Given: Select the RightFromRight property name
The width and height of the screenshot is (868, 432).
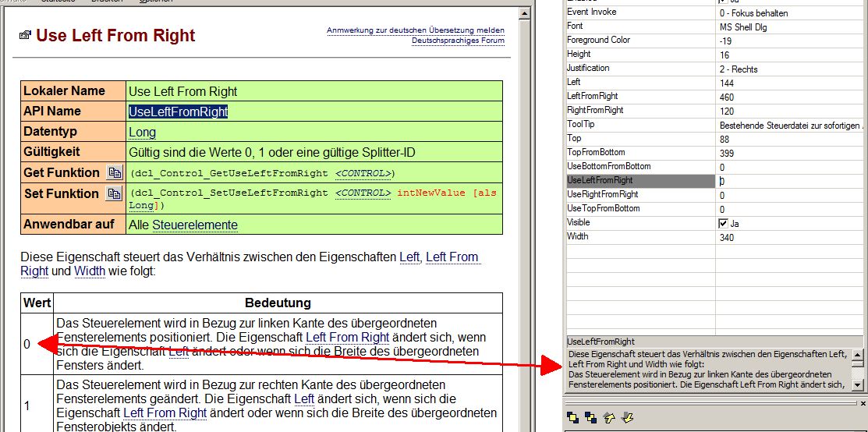Looking at the screenshot, I should [x=595, y=110].
